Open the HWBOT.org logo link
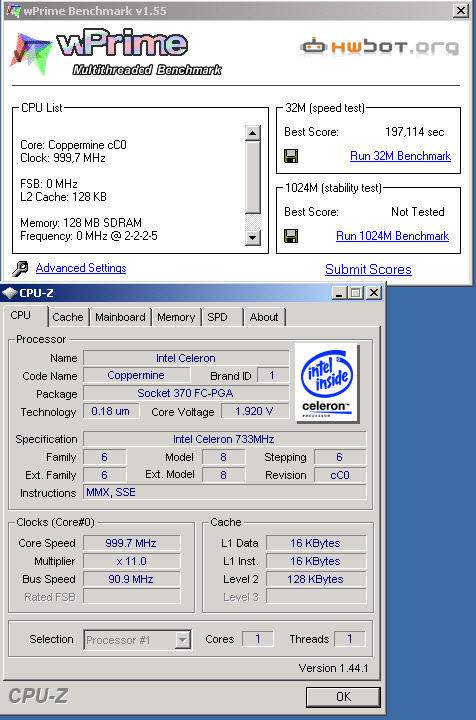 click(379, 47)
